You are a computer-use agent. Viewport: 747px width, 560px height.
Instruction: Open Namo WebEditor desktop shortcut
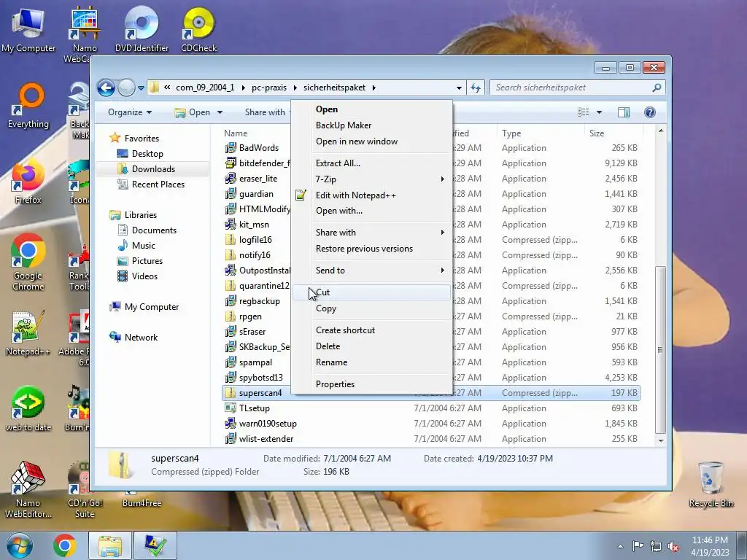28,489
